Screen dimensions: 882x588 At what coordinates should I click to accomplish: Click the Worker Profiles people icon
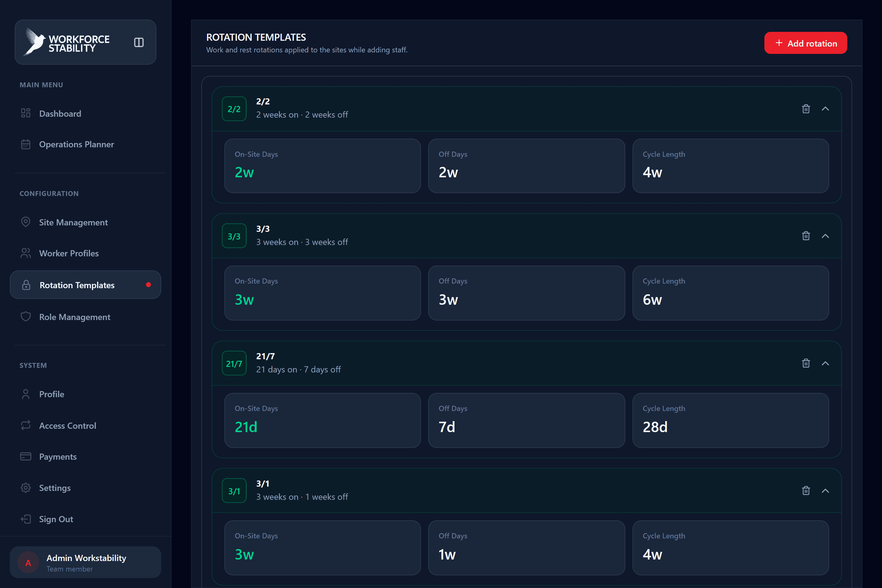click(25, 253)
